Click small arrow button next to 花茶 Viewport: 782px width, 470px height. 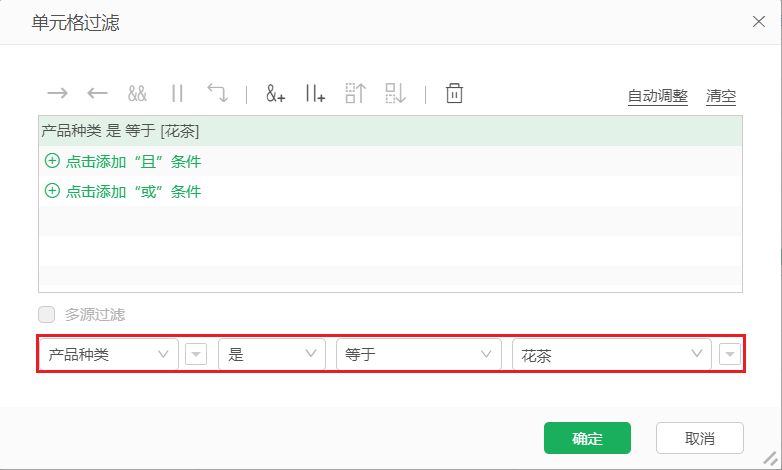pyautogui.click(x=730, y=354)
